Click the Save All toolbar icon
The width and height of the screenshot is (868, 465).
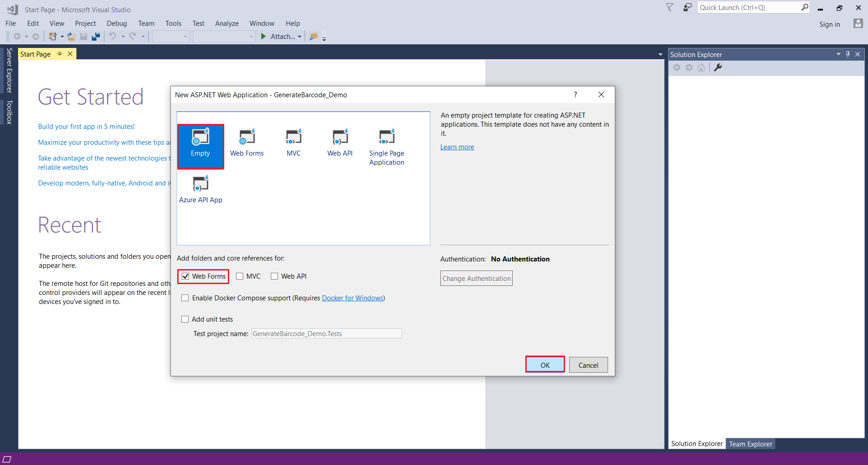coord(95,37)
